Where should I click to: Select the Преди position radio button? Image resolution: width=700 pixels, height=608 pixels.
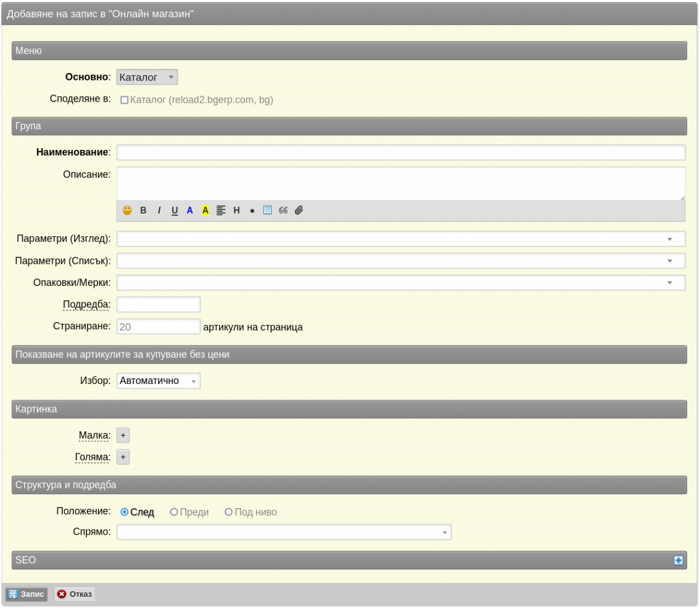coord(174,512)
